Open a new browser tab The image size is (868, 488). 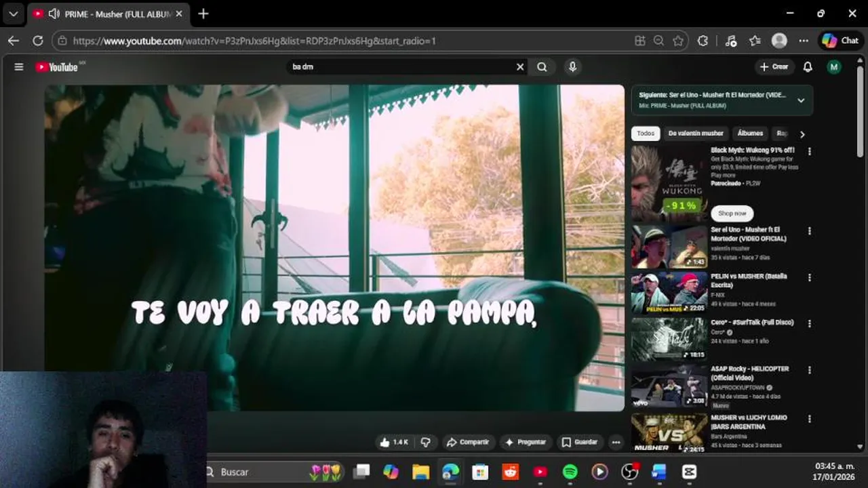click(203, 14)
